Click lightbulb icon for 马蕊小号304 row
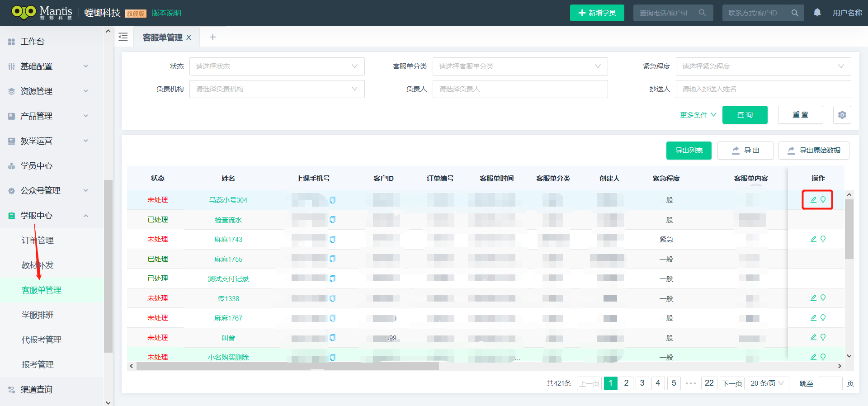This screenshot has height=406, width=868. (823, 200)
